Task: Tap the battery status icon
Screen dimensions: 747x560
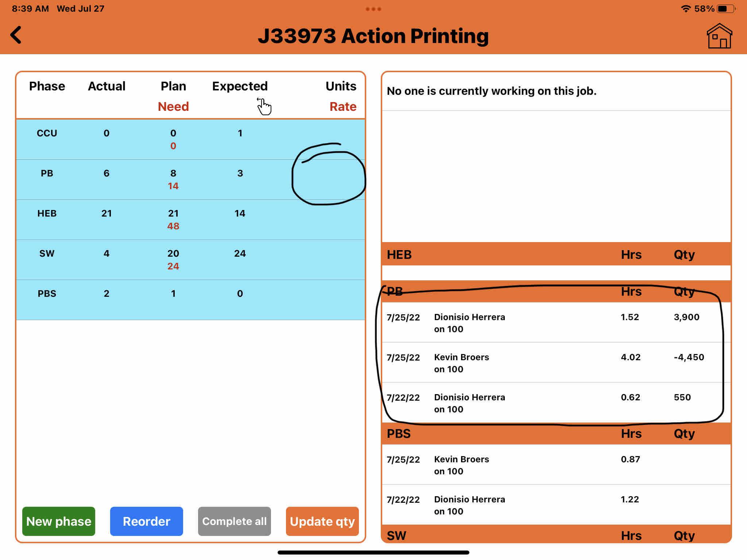Action: click(x=725, y=9)
